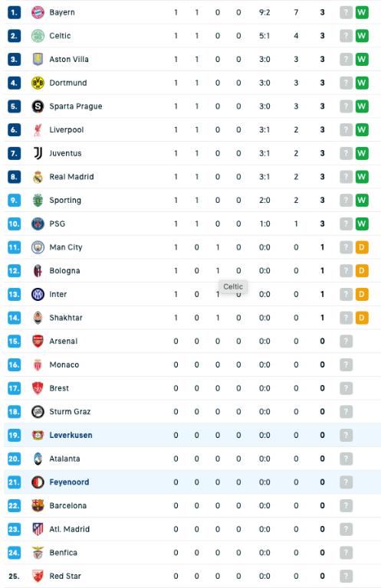Click Liverpool's green W form badge

tap(362, 129)
